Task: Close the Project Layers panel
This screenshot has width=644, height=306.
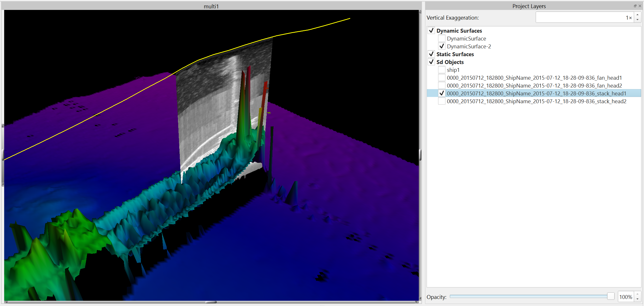Action: click(x=640, y=6)
